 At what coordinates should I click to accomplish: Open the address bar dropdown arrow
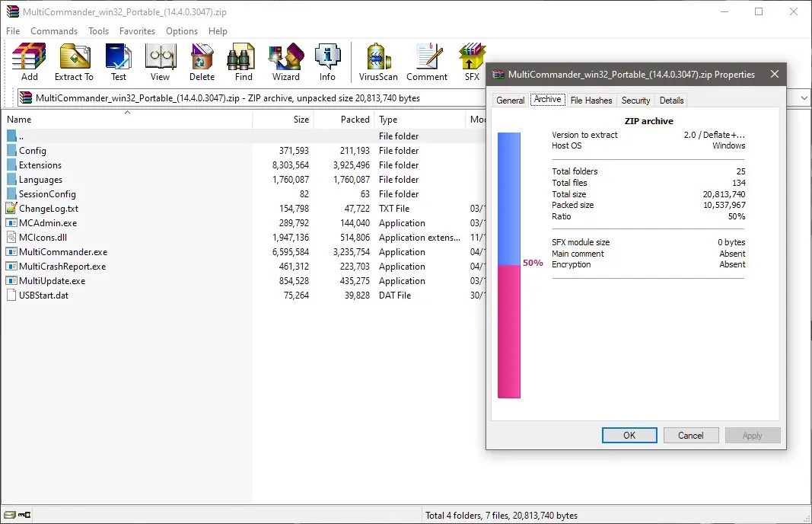coord(804,98)
